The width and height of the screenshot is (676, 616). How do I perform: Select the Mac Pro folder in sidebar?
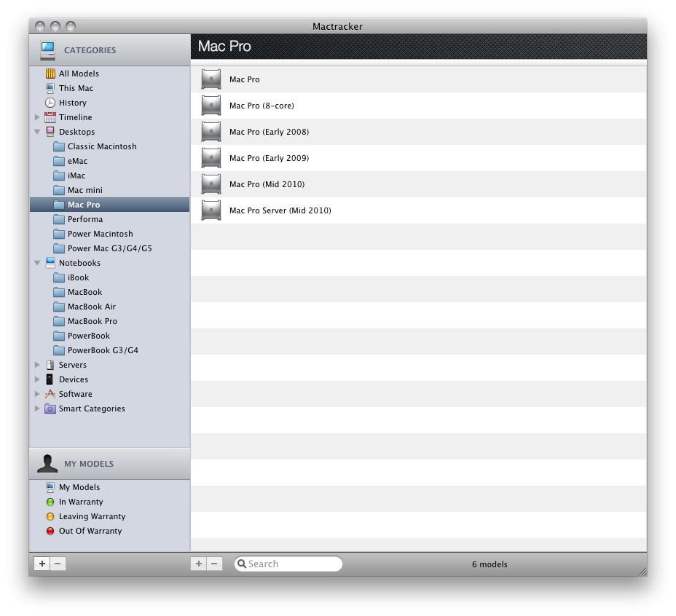pyautogui.click(x=109, y=205)
